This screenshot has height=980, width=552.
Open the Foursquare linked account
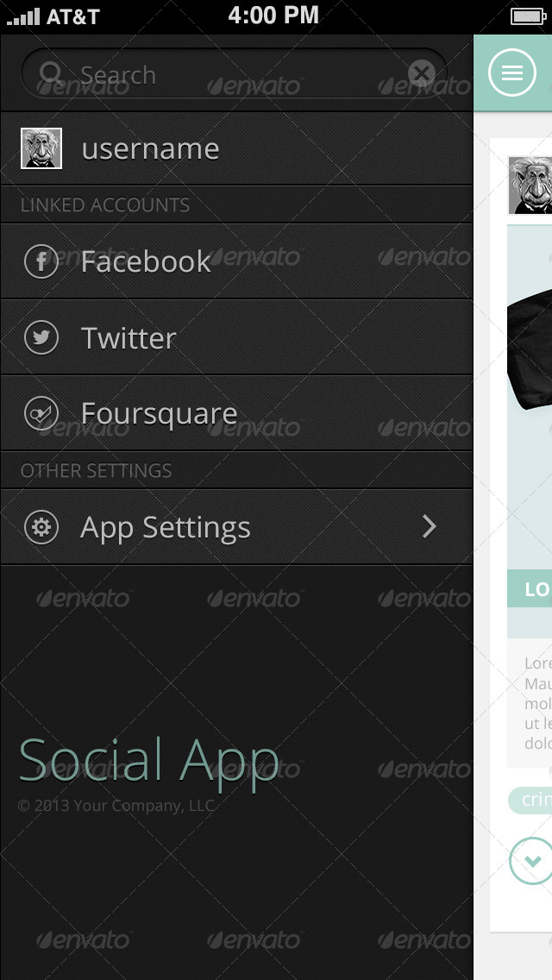[x=236, y=414]
